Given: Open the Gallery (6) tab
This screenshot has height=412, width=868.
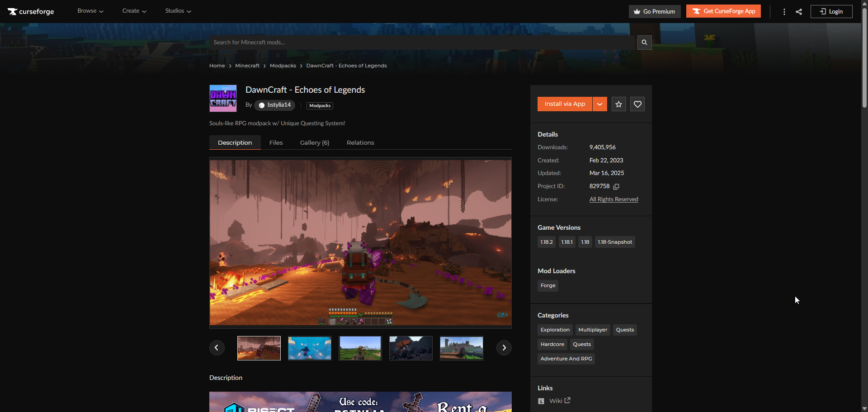Looking at the screenshot, I should click(x=314, y=143).
